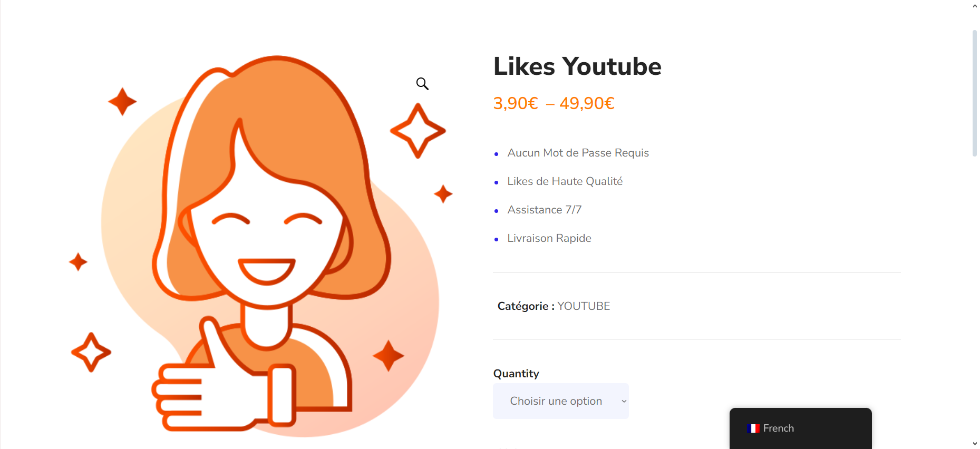Screen dimensions: 980x449
Task: Click the vertical scrollbar thumb
Action: [x=975, y=93]
